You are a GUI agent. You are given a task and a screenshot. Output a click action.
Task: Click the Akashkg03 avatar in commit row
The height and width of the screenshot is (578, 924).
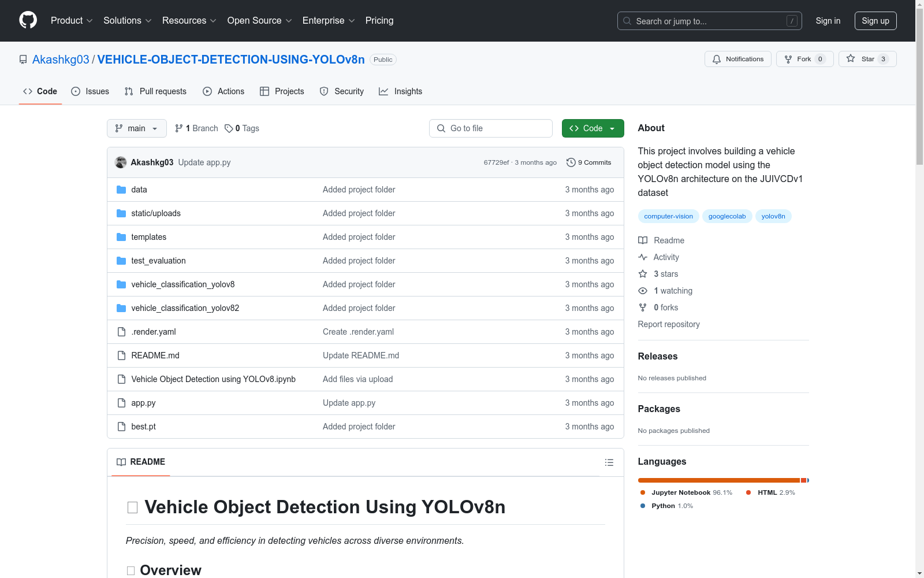121,162
